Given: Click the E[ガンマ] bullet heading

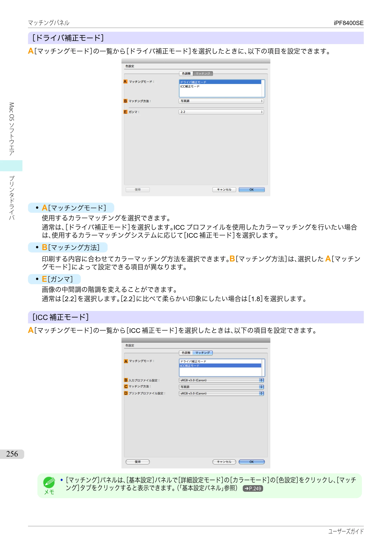Looking at the screenshot, I should coord(57,279).
